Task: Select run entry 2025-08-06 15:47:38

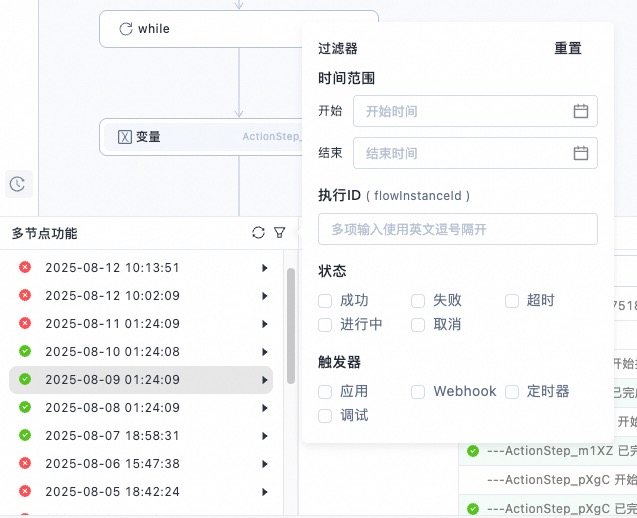Action: coord(141,464)
